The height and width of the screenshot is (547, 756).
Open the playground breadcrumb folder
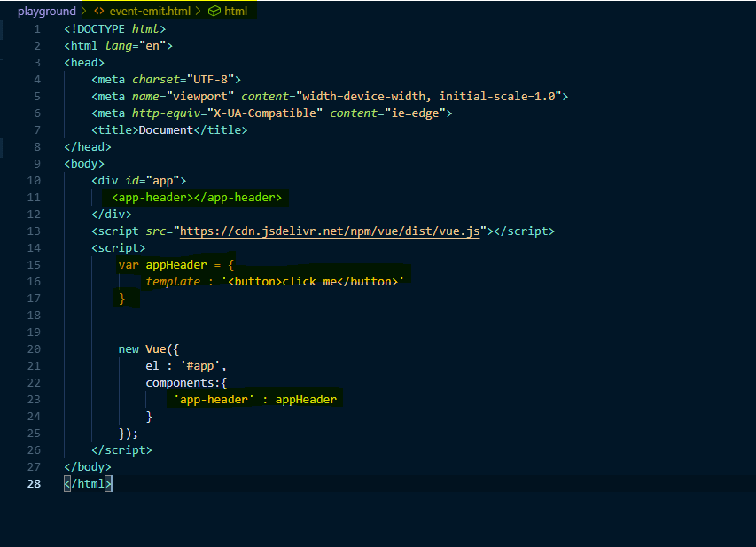47,12
